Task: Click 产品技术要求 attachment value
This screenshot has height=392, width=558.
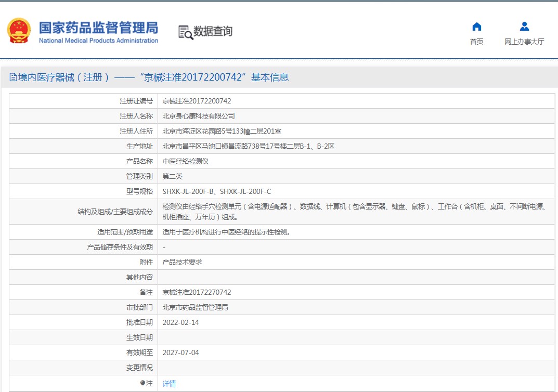Action: (182, 262)
